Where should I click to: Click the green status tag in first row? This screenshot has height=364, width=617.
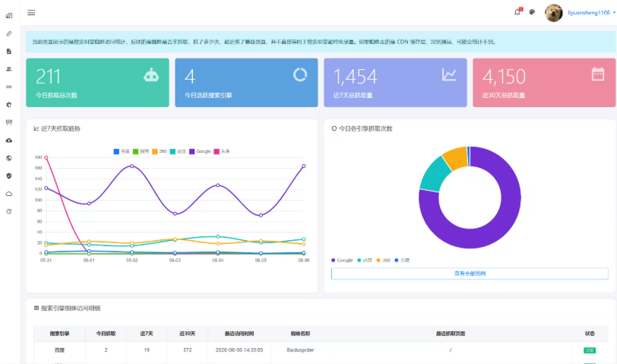(x=590, y=350)
